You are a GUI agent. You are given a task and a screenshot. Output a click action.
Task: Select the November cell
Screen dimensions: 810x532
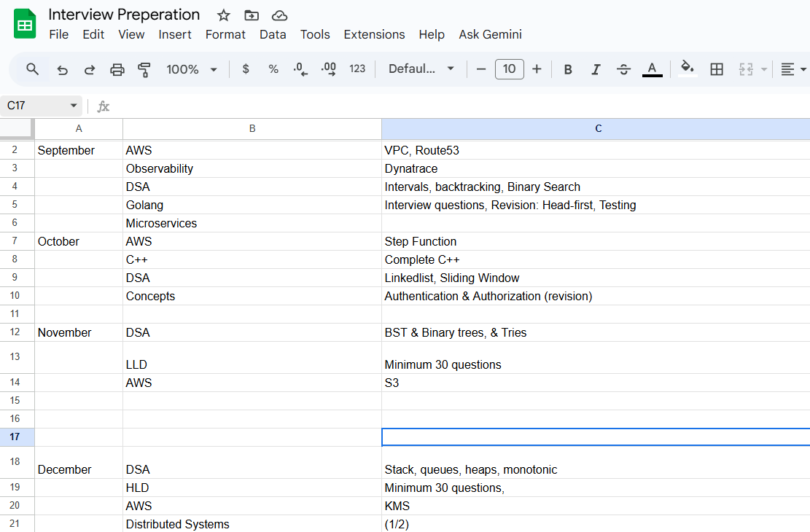click(79, 332)
